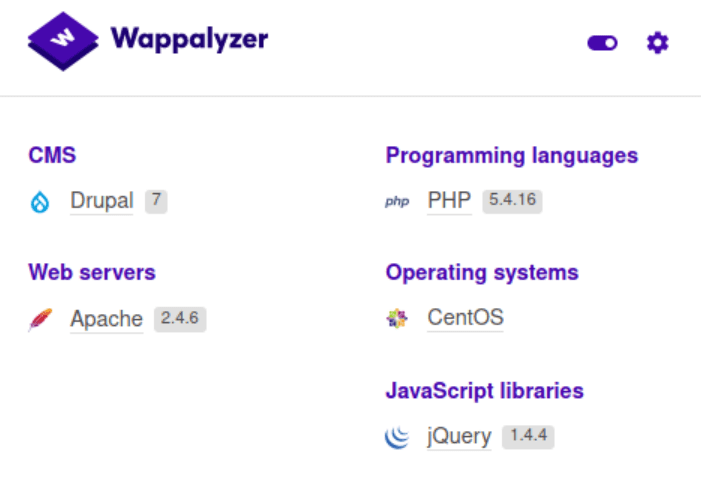This screenshot has height=488, width=701.
Task: Open the CentOS technology link
Action: tap(465, 317)
